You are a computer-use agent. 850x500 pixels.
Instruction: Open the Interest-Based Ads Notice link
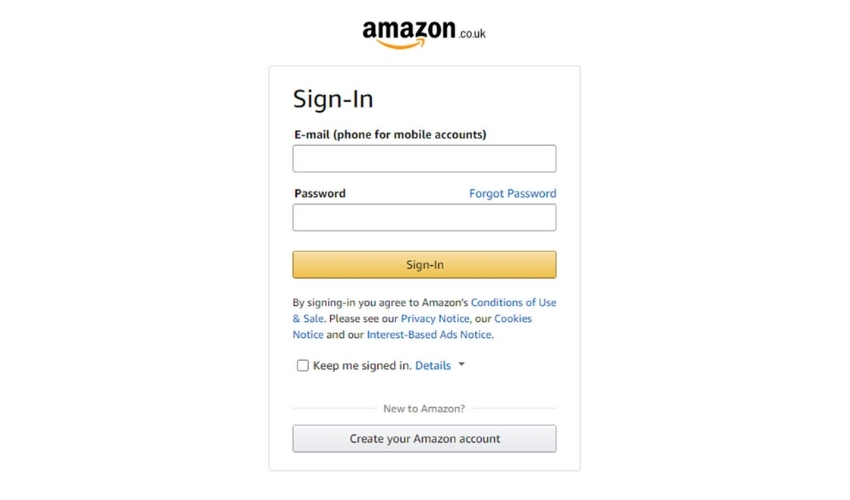coord(429,335)
